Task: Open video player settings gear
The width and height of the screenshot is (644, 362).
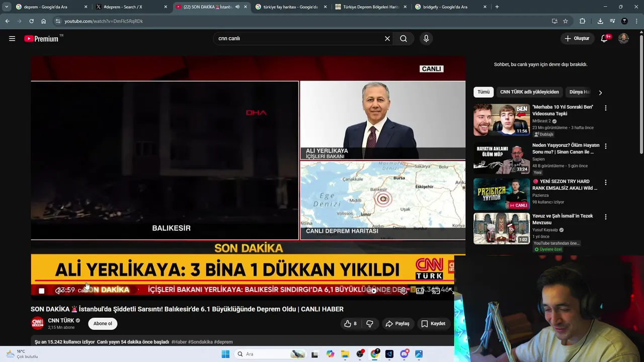Action: pos(404,291)
